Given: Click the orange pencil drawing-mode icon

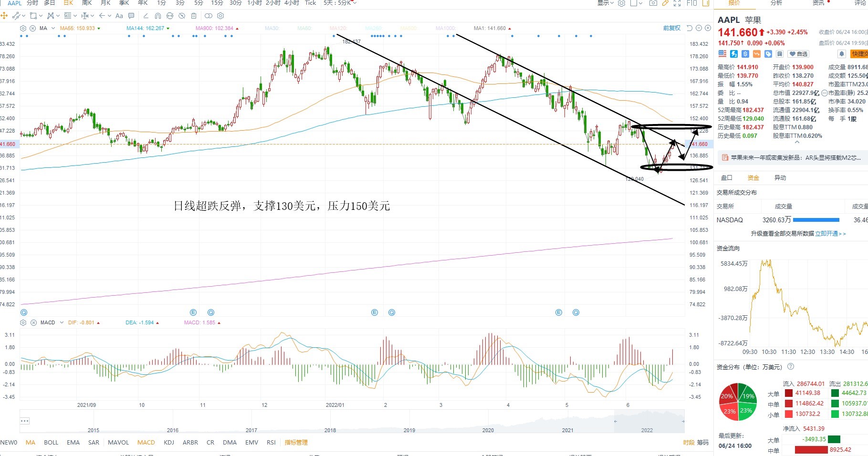Looking at the screenshot, I should coord(665,3).
